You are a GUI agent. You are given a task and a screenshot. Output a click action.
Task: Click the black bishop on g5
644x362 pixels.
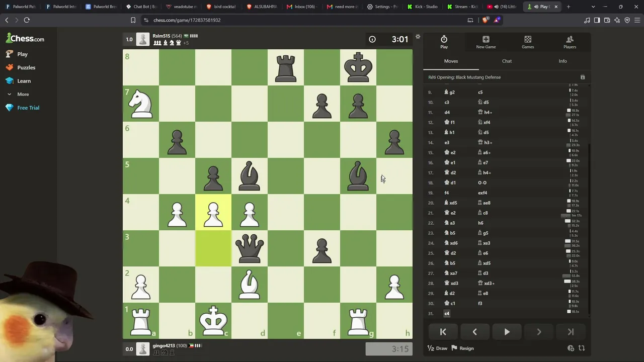click(358, 176)
